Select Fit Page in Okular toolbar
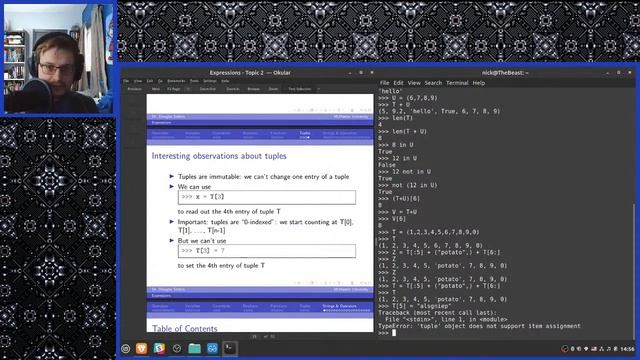The height and width of the screenshot is (360, 640). tap(173, 89)
